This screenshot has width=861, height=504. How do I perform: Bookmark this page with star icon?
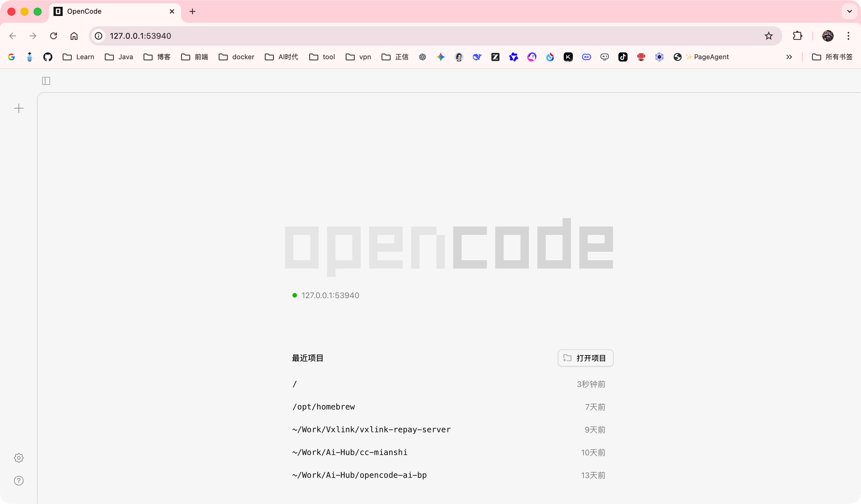click(x=768, y=36)
